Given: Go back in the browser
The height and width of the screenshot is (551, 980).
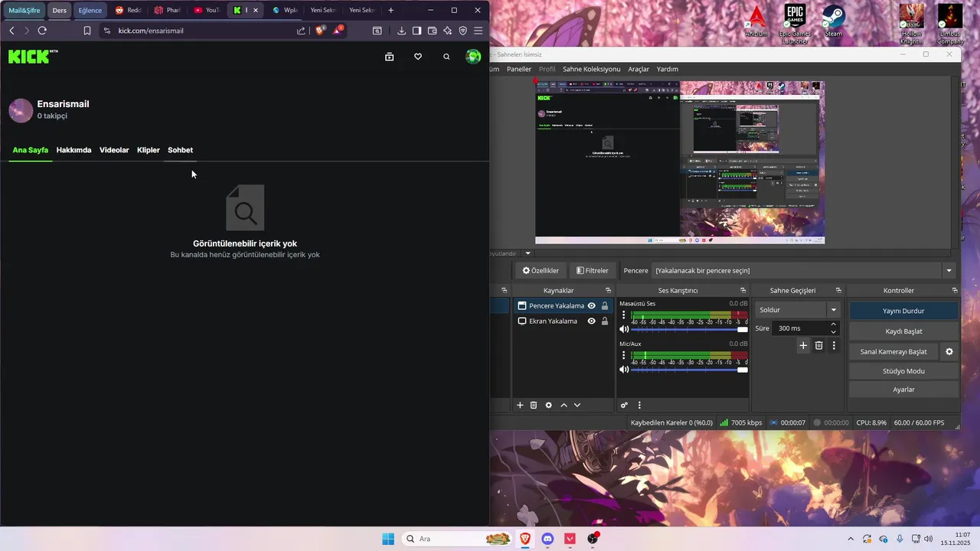Looking at the screenshot, I should [11, 31].
